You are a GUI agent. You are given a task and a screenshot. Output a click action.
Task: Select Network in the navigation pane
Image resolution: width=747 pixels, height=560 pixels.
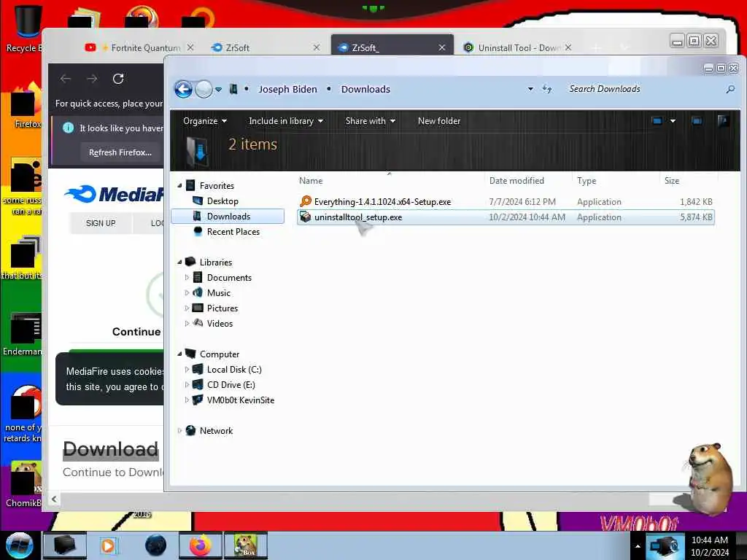click(x=216, y=430)
